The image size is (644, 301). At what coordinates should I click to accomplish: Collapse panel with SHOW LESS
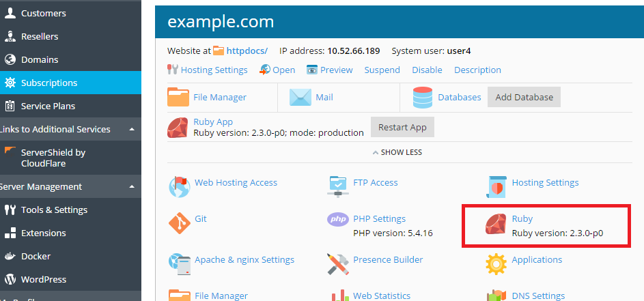pyautogui.click(x=397, y=152)
